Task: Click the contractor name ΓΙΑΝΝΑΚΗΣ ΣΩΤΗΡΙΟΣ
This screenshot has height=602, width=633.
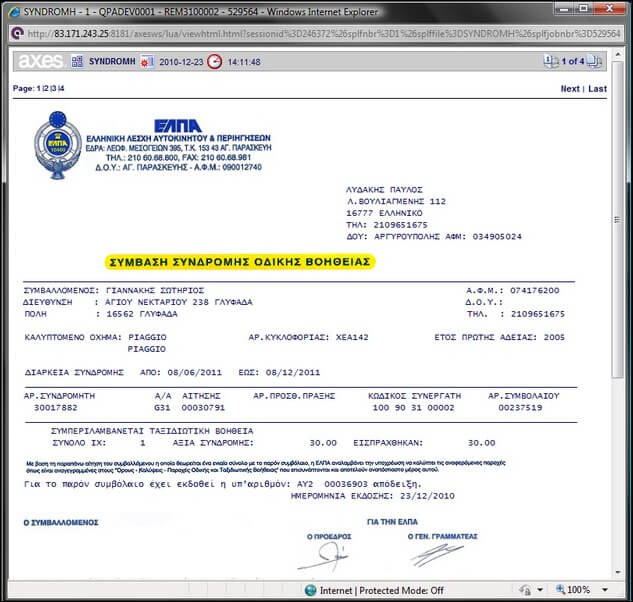Action: point(155,290)
